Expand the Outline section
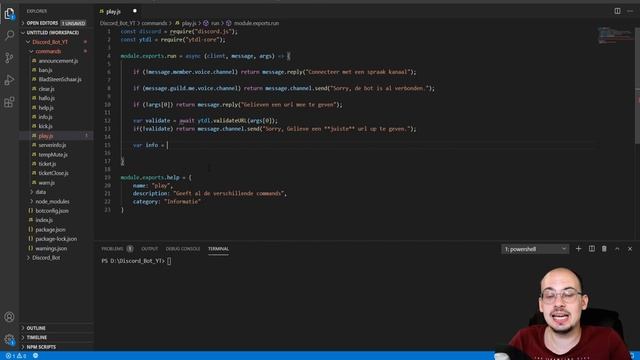The height and width of the screenshot is (360, 640). coord(36,328)
